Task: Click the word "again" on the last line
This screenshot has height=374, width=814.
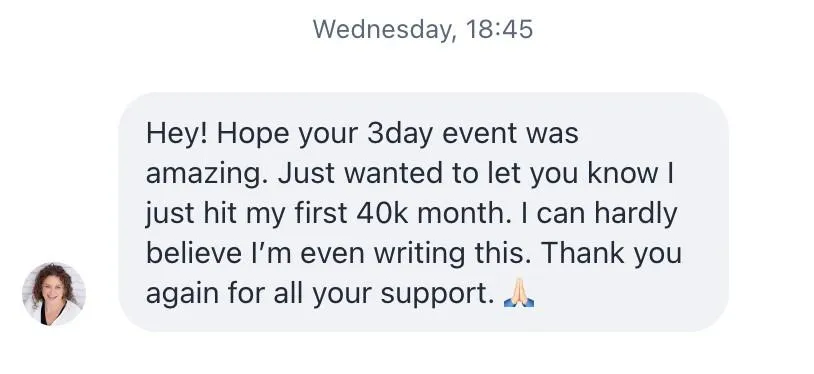Action: (182, 296)
